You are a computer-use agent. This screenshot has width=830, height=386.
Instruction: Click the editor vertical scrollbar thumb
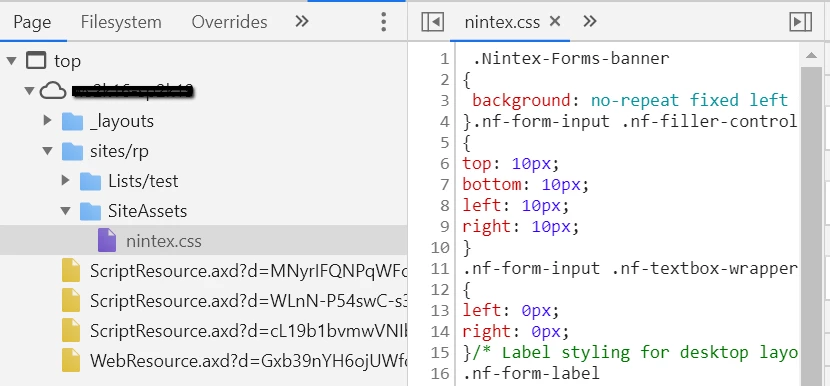811,225
